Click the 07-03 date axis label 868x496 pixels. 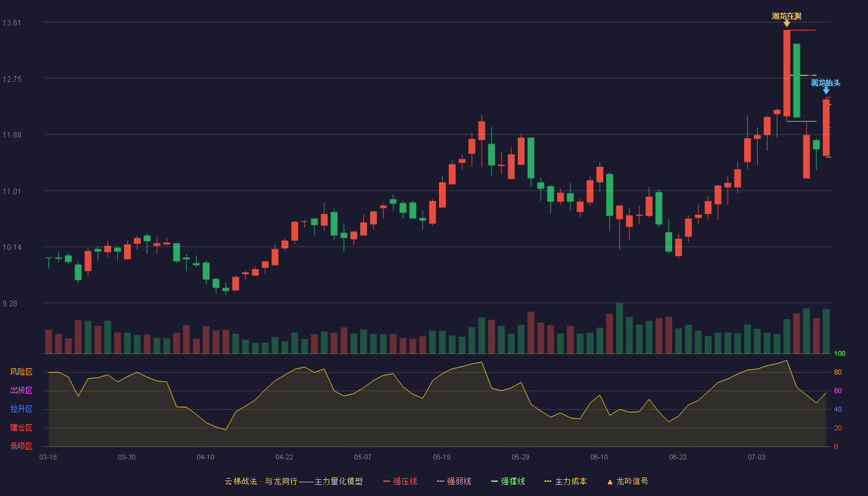click(x=756, y=457)
